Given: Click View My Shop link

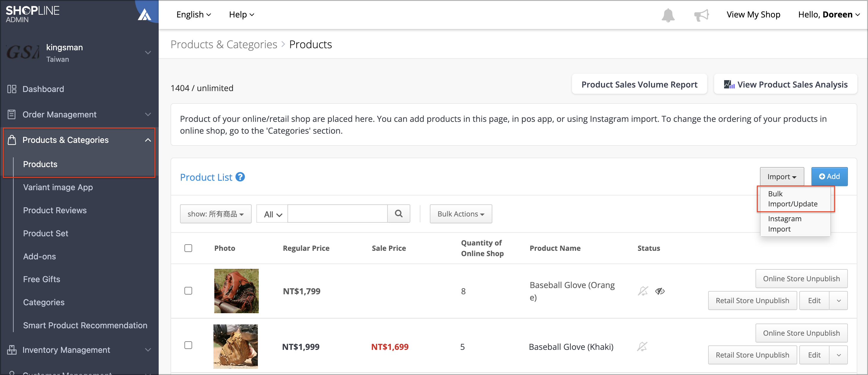Looking at the screenshot, I should [753, 14].
